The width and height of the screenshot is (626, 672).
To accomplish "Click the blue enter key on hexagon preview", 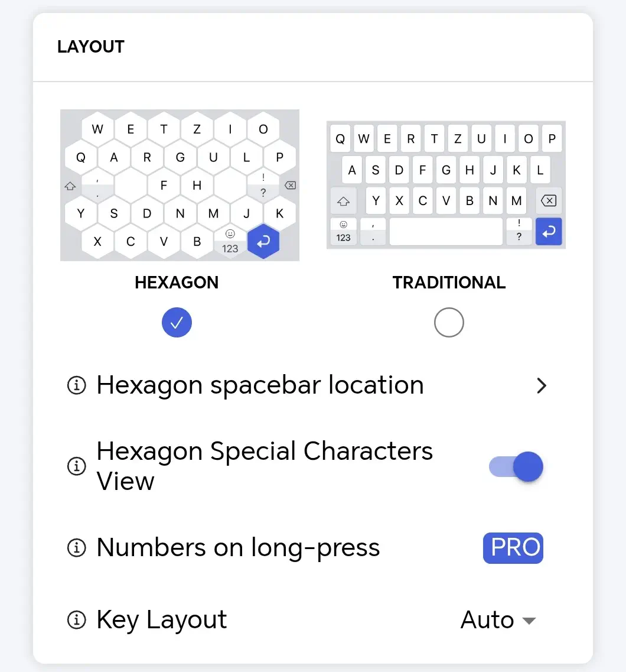I will [x=263, y=241].
